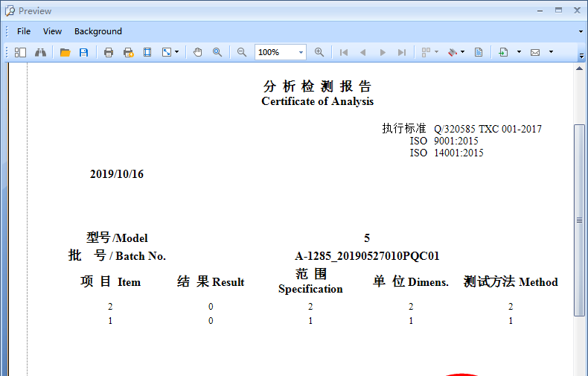Open the Background menu
This screenshot has width=588, height=376.
click(x=98, y=31)
